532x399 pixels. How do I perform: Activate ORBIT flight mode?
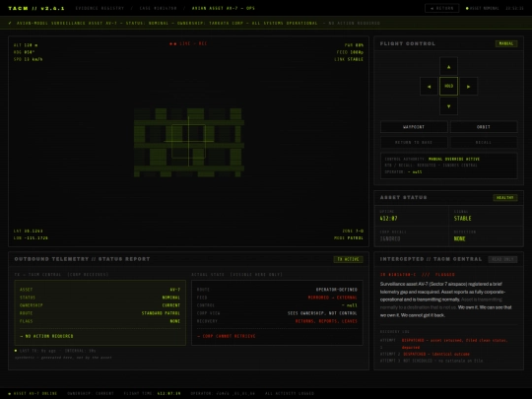click(x=484, y=127)
